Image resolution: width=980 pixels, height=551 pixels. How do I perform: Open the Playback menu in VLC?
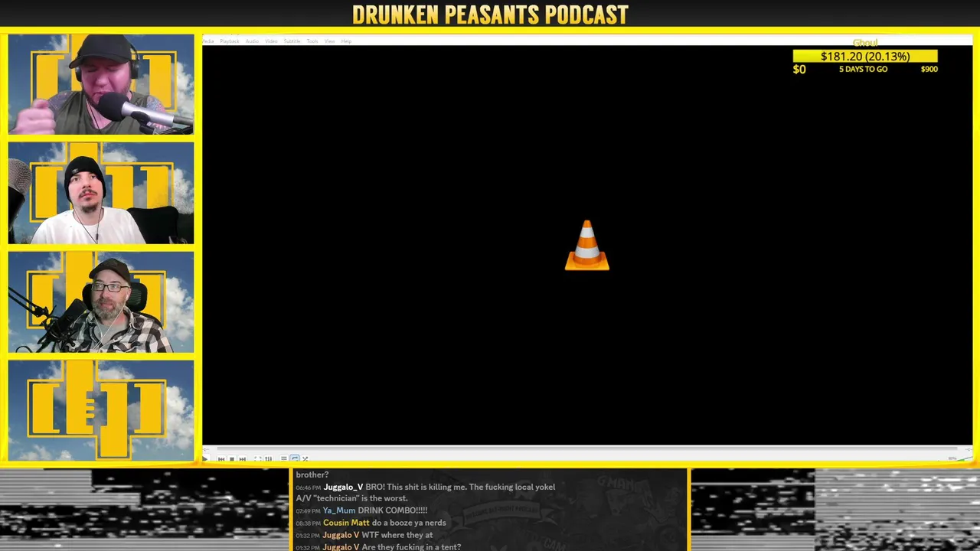coord(230,41)
